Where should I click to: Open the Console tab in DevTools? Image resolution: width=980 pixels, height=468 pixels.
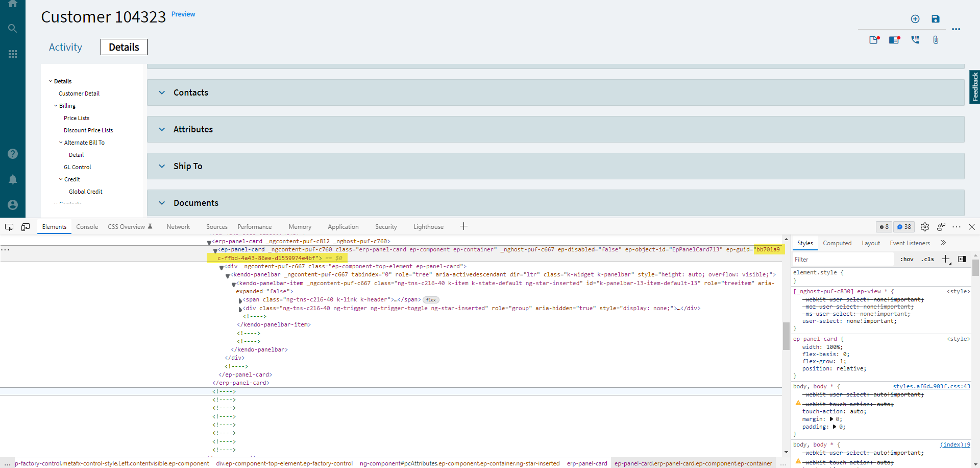(87, 227)
